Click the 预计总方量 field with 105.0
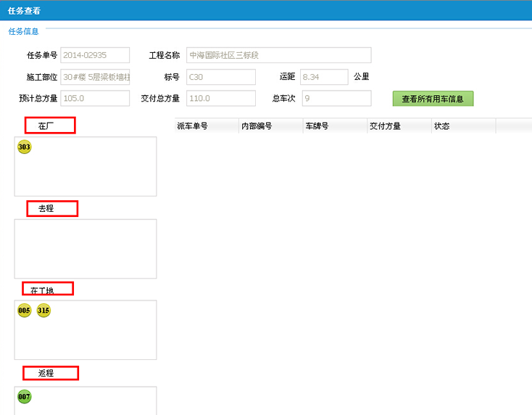532x415 pixels. [x=95, y=98]
